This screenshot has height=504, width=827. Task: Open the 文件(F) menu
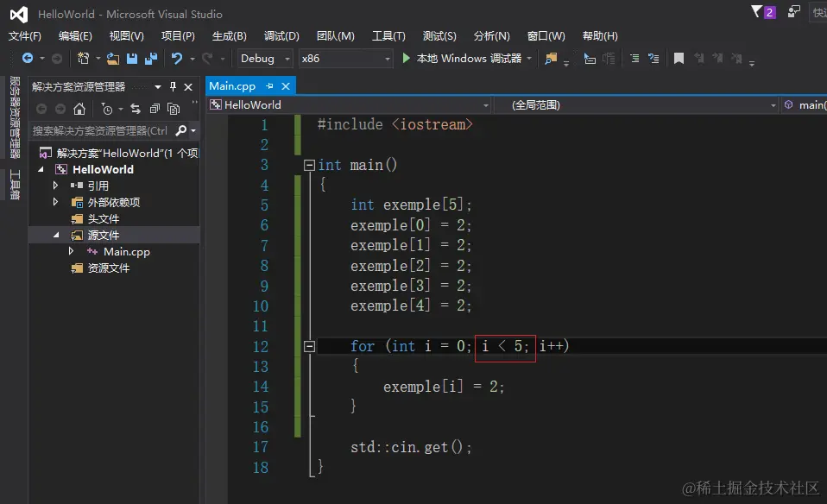[x=25, y=36]
